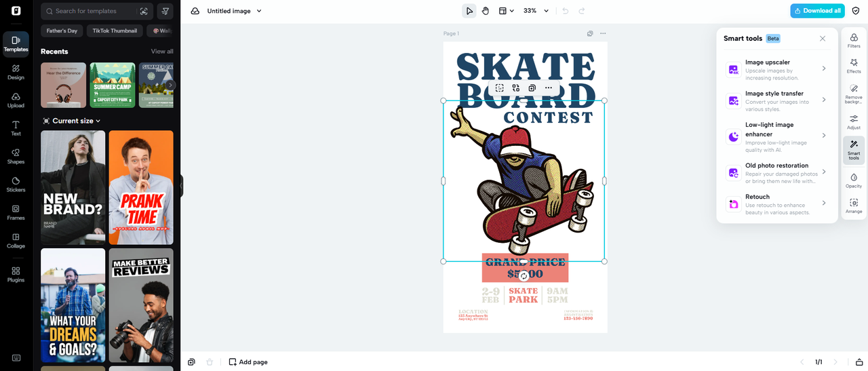This screenshot has height=371, width=868.
Task: Click the Add page button
Action: [x=248, y=362]
